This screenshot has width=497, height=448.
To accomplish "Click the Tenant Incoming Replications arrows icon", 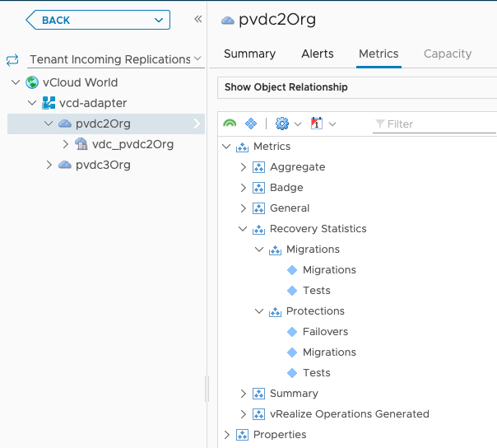I will tap(12, 59).
